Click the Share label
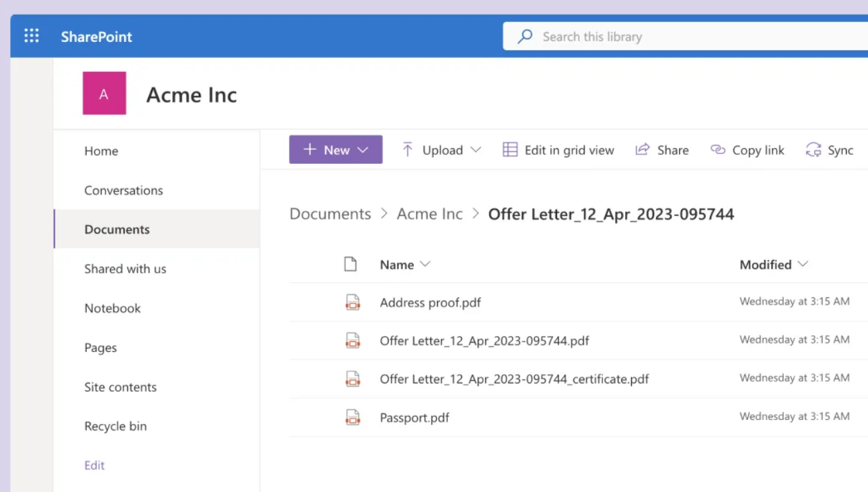Screen dimensions: 868x492 click(x=673, y=150)
